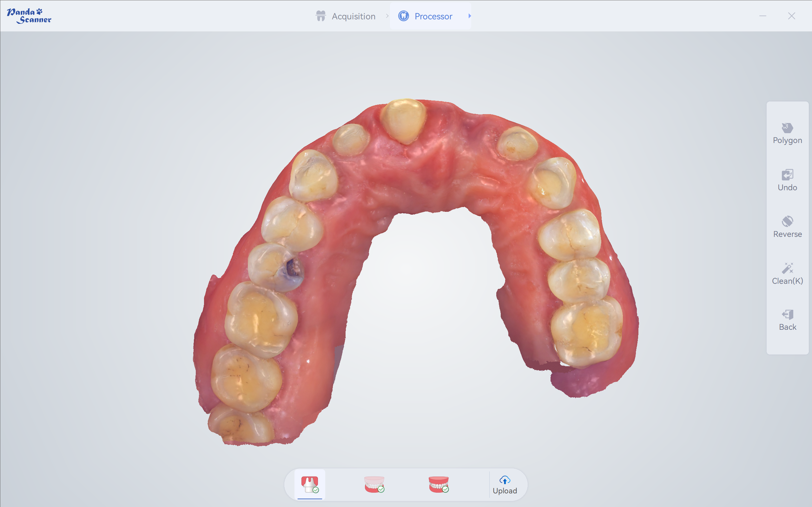Click the chevron between Acquisition and Processor
The width and height of the screenshot is (812, 507).
[387, 16]
